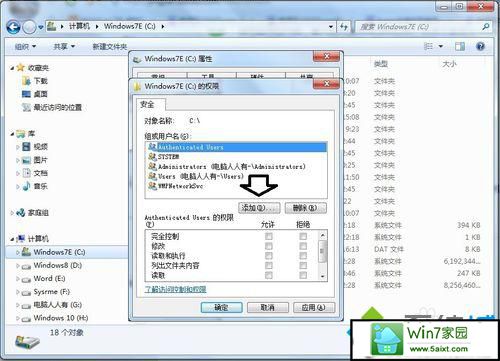This screenshot has height=361, width=500.
Task: Click the change view icon in toolbar
Action: coord(428,46)
